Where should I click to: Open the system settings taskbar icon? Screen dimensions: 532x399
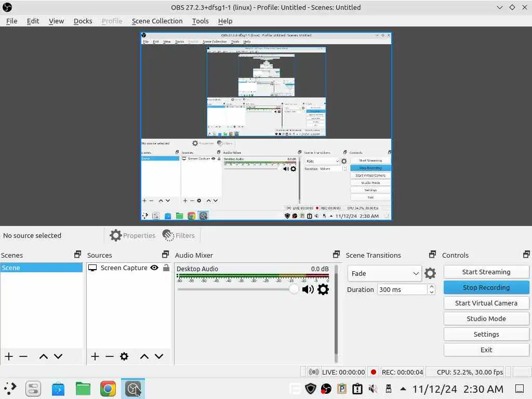click(x=33, y=389)
